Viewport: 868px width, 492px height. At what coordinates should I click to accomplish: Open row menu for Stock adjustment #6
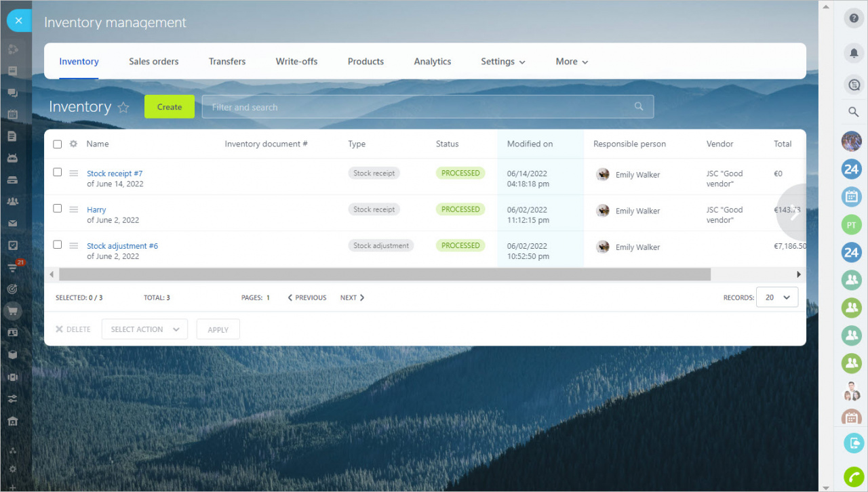pos(74,245)
